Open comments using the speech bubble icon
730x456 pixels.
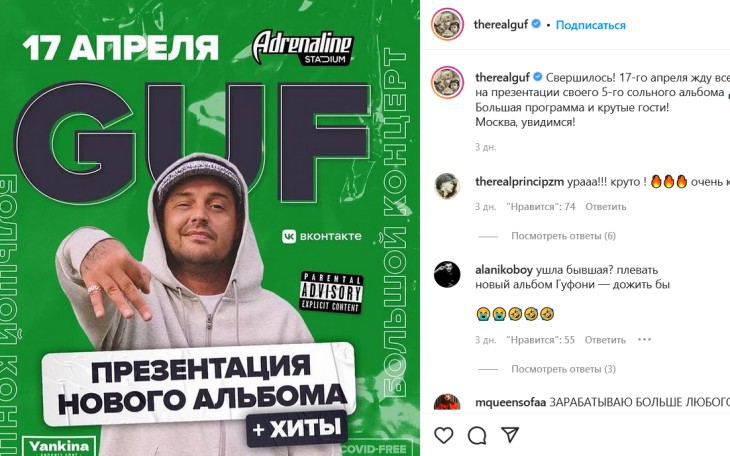pos(477,436)
